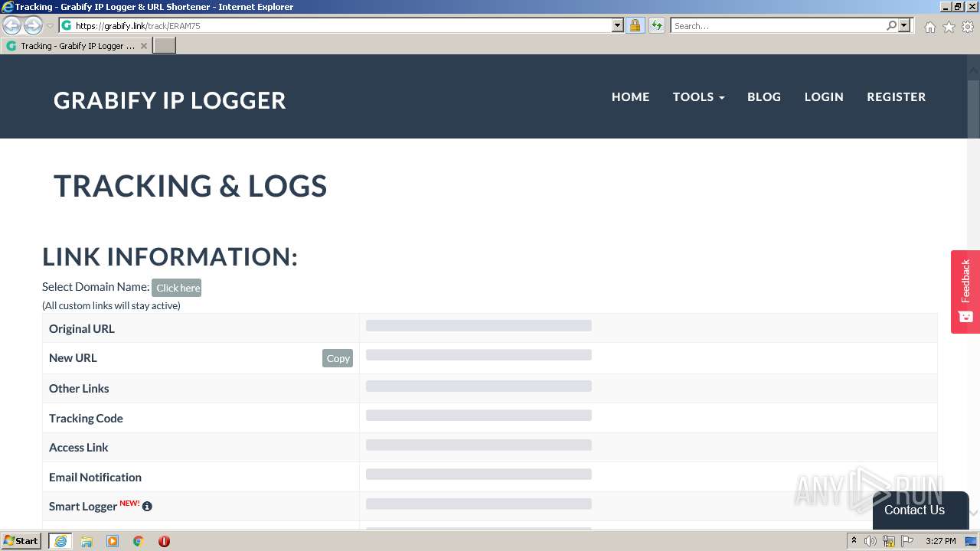Image resolution: width=980 pixels, height=551 pixels.
Task: Select the 'Original URL' row label
Action: click(82, 328)
